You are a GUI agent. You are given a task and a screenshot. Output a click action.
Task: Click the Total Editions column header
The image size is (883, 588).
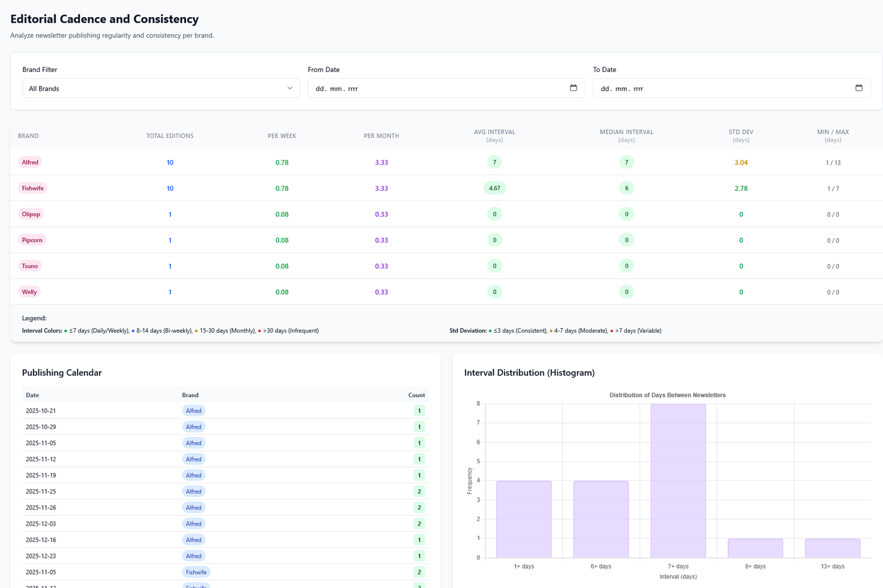pyautogui.click(x=170, y=136)
